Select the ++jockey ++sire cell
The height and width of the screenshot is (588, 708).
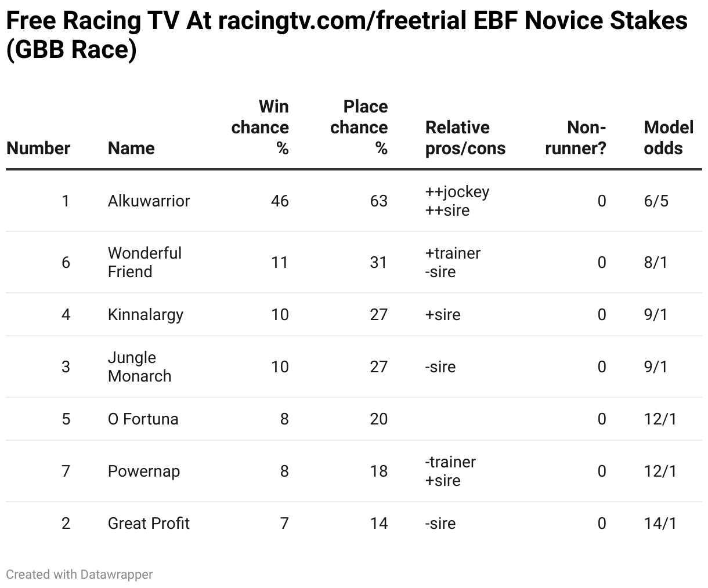pos(457,201)
